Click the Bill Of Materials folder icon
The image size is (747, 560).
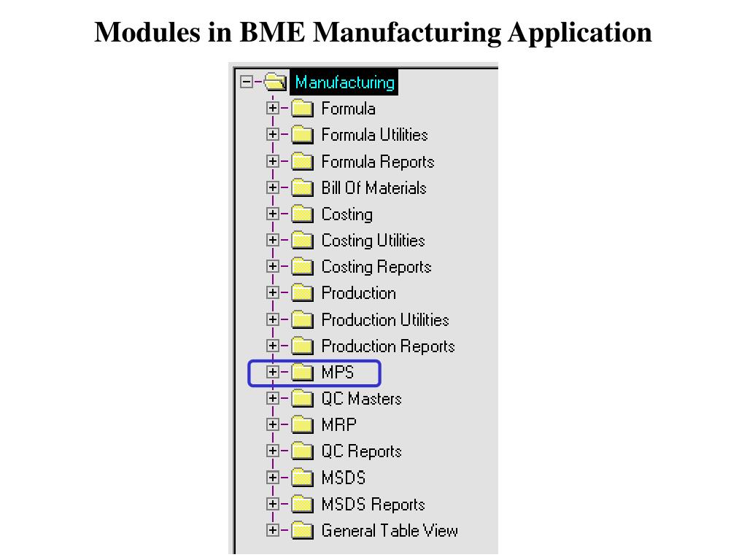coord(302,187)
